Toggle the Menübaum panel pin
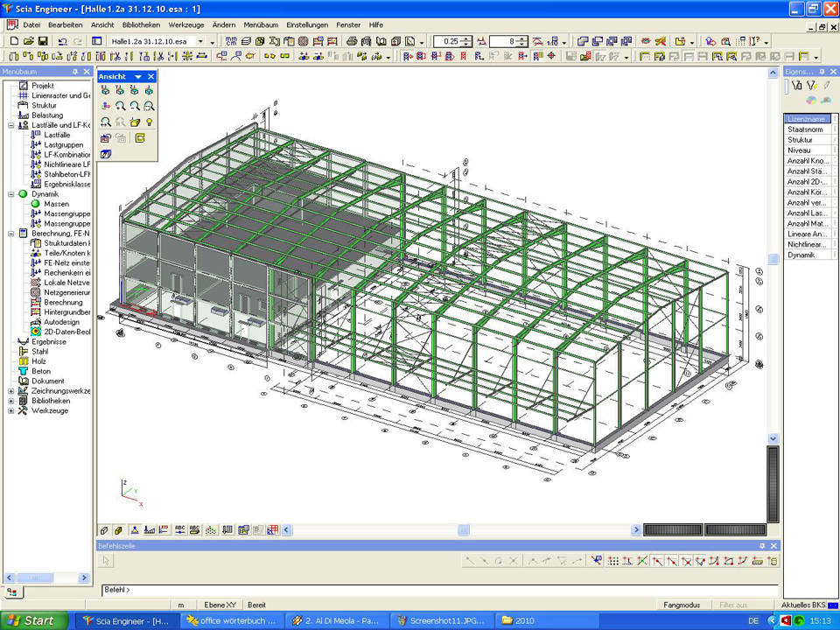This screenshot has height=630, width=840. point(75,72)
